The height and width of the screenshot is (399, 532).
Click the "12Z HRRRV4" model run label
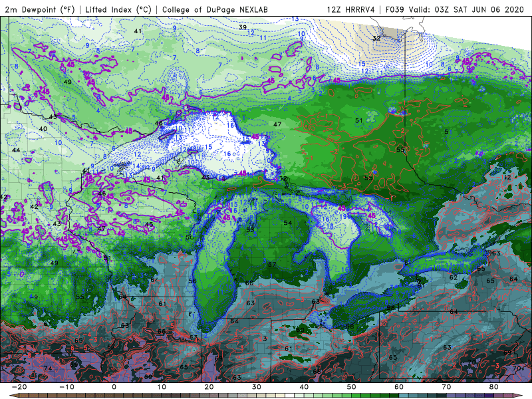point(350,9)
